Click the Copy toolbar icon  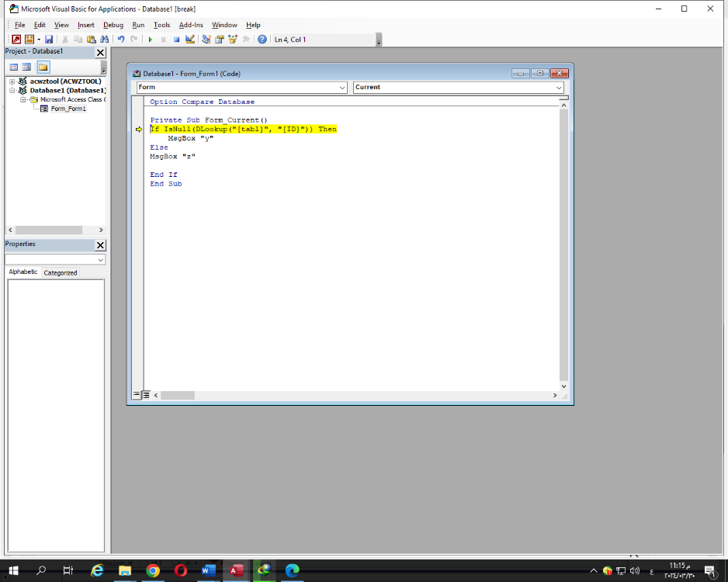click(78, 40)
